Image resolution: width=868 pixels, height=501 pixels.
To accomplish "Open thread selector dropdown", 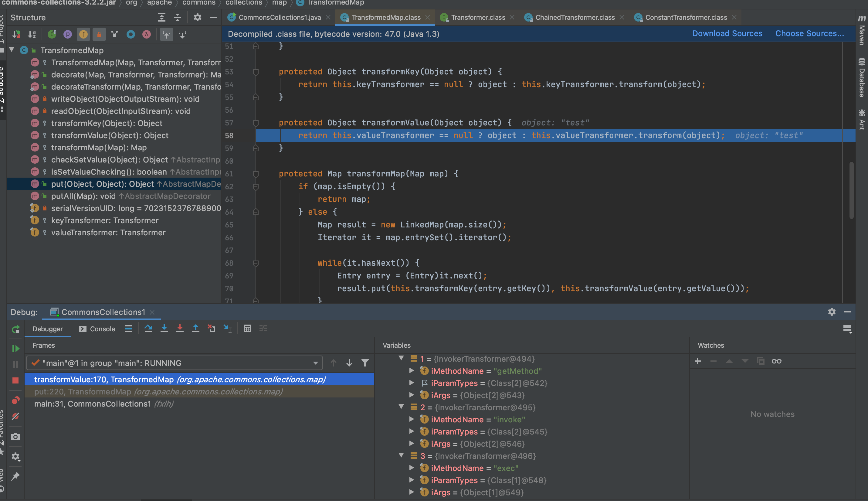I will (174, 363).
